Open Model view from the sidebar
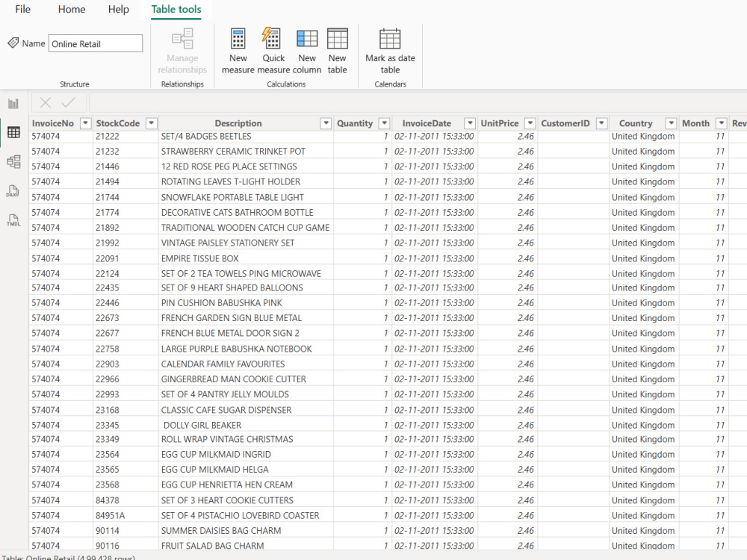The image size is (747, 560). tap(13, 162)
